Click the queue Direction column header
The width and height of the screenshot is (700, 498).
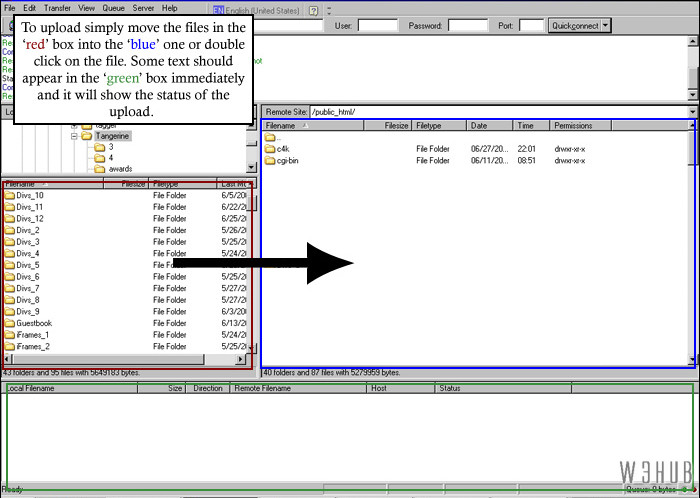[x=208, y=388]
